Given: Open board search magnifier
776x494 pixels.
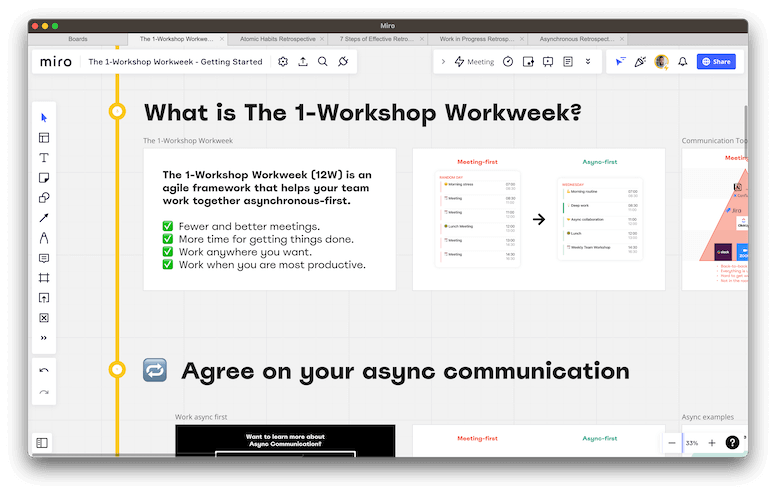Looking at the screenshot, I should click(x=322, y=62).
